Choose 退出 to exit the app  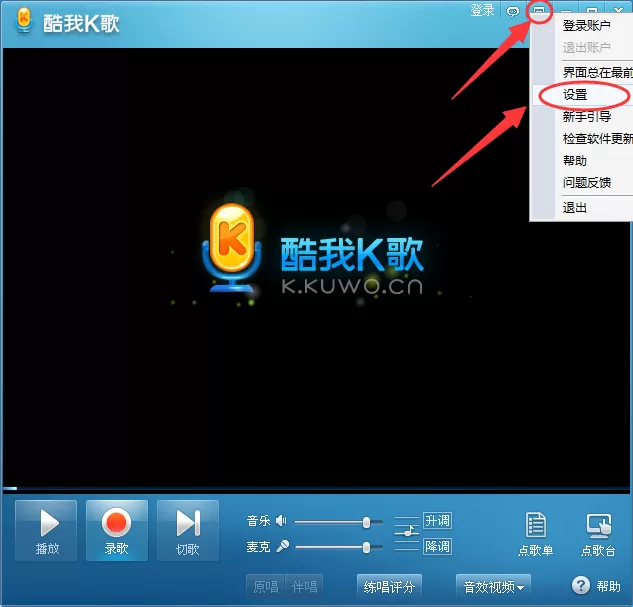click(582, 208)
